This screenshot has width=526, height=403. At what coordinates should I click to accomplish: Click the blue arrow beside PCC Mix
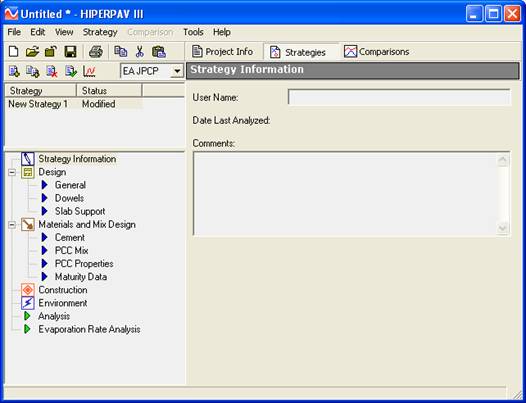tap(44, 250)
